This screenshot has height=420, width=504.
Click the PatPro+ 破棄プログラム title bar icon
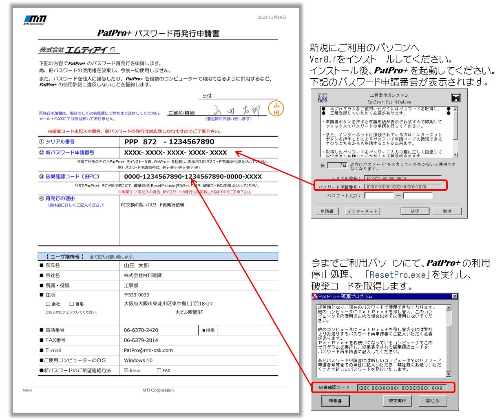pos(315,296)
